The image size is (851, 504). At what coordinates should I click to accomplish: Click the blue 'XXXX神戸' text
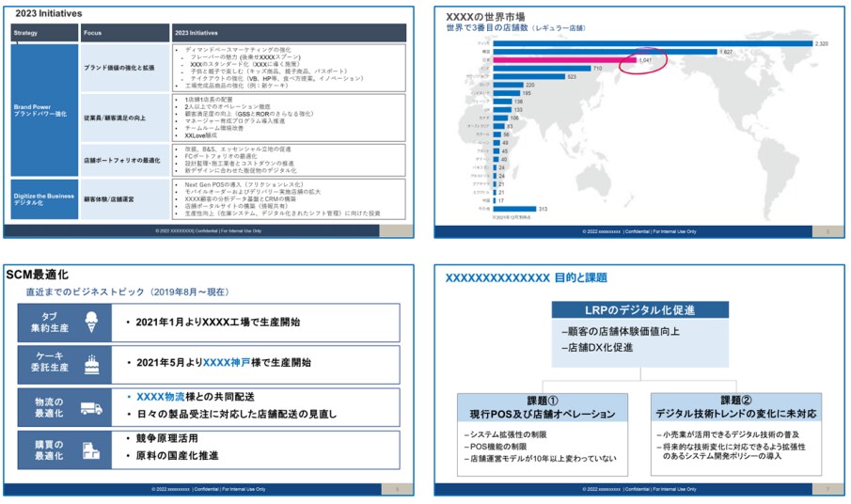click(227, 362)
